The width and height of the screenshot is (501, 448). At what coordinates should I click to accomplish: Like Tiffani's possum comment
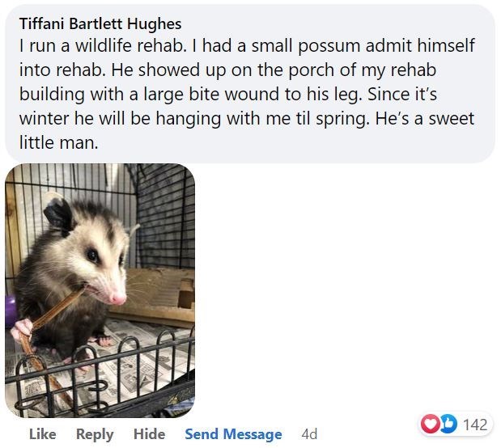click(x=43, y=433)
